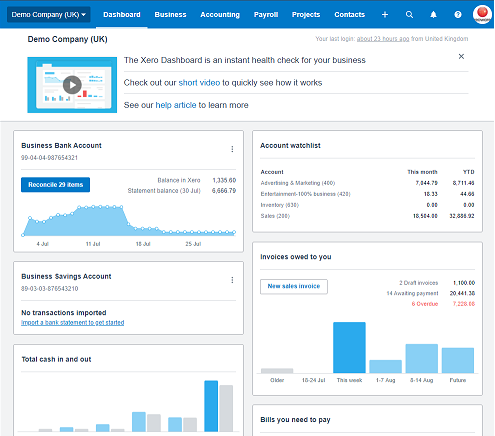
Task: Open Business Savings Account options menu
Action: [x=232, y=280]
